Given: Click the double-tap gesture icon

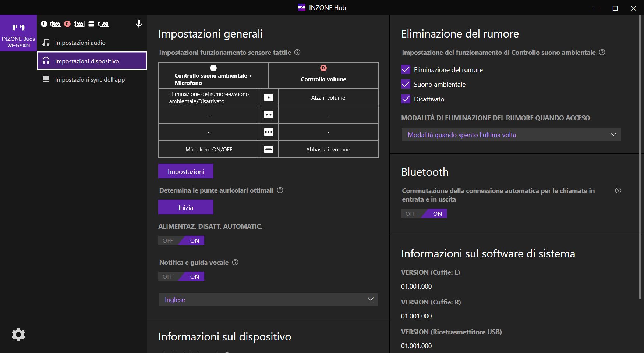Looking at the screenshot, I should [x=269, y=115].
